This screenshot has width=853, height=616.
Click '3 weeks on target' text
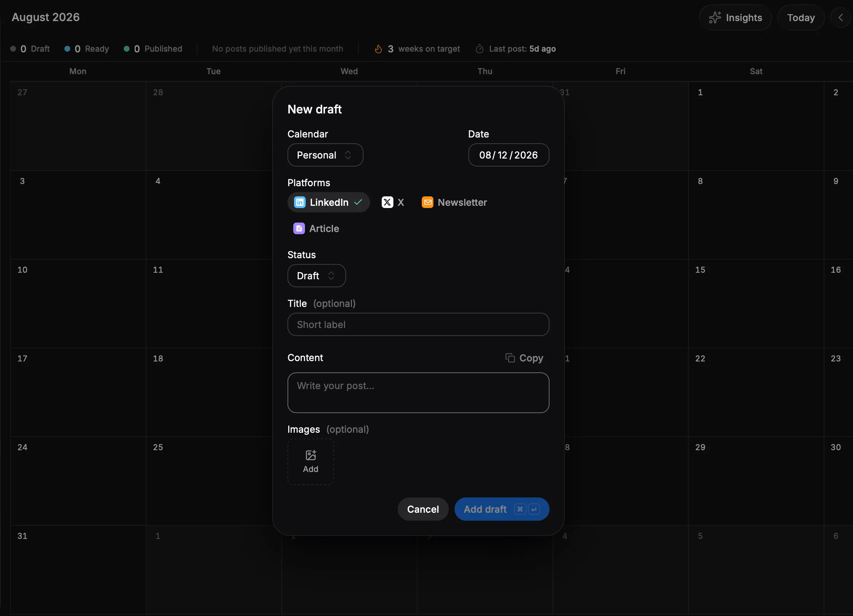[x=424, y=49]
